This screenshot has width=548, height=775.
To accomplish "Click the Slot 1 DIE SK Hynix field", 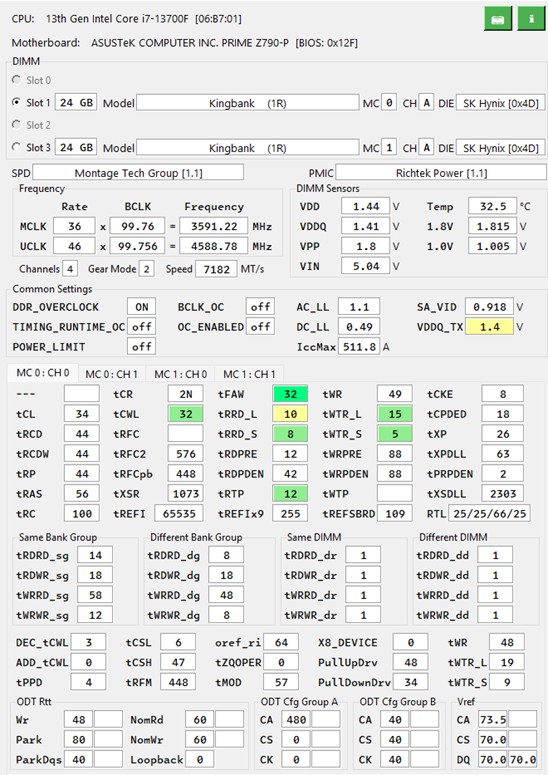I will (501, 103).
